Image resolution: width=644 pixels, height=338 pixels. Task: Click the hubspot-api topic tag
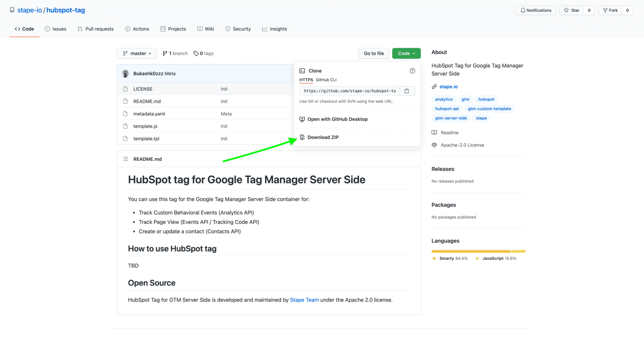(x=447, y=108)
